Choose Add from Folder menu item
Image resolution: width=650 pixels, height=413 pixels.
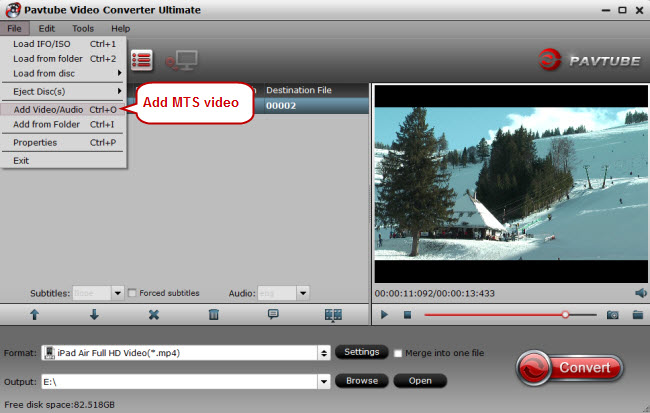[x=63, y=124]
